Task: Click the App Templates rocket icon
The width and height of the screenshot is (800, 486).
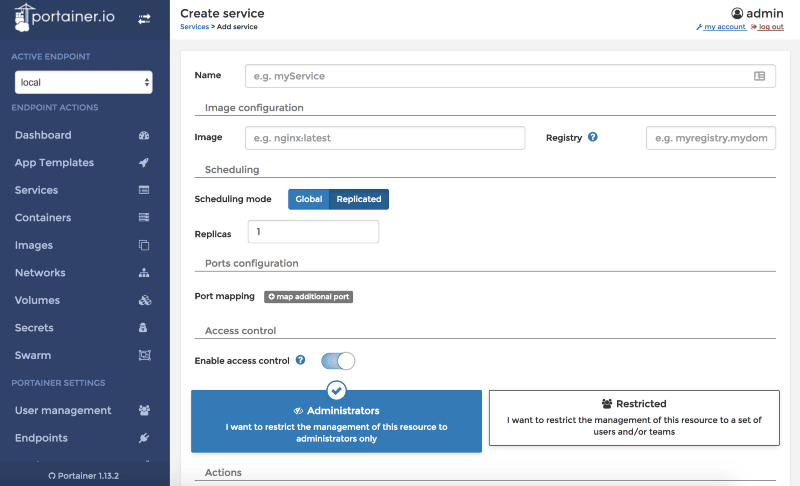Action: (144, 163)
